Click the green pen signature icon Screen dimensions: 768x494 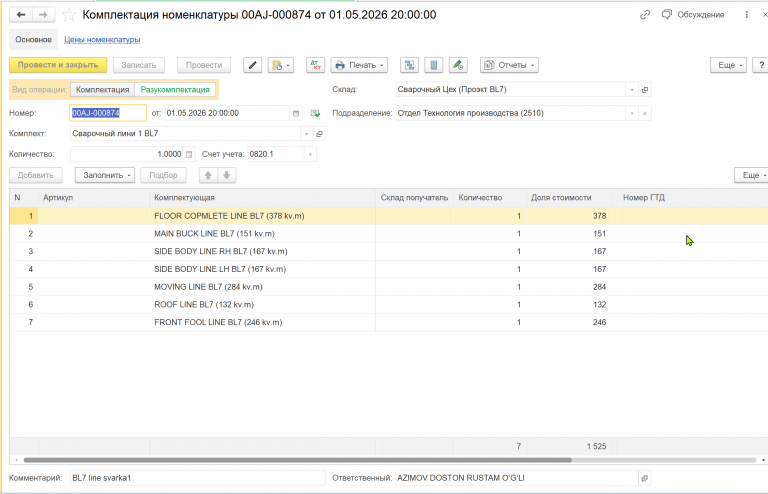(458, 65)
